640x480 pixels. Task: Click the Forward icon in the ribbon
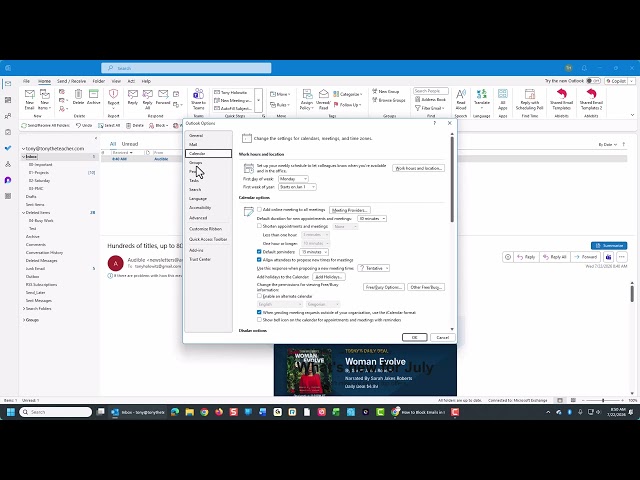[x=163, y=97]
